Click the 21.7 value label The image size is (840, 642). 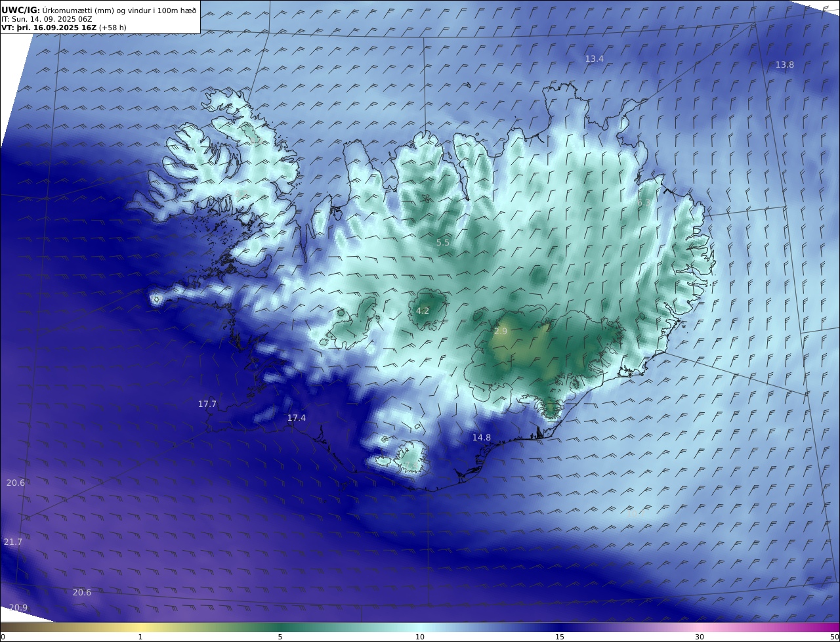pos(13,542)
